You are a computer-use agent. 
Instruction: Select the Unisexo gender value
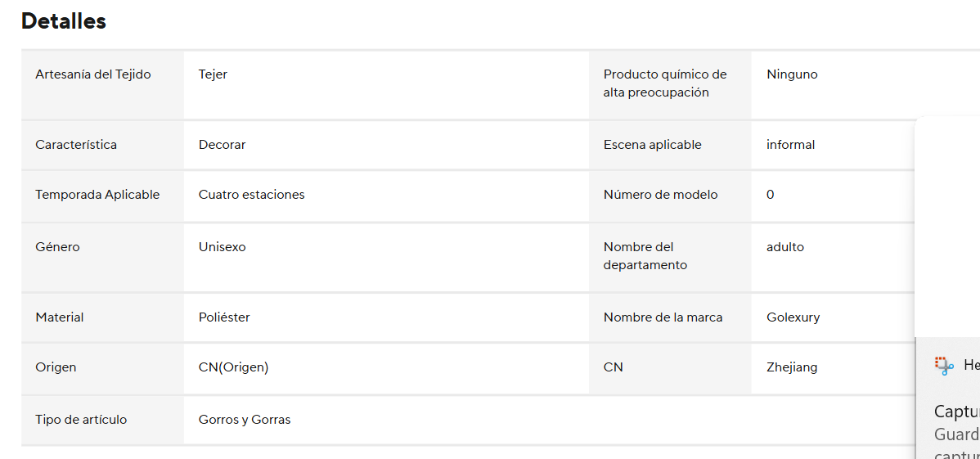(223, 247)
